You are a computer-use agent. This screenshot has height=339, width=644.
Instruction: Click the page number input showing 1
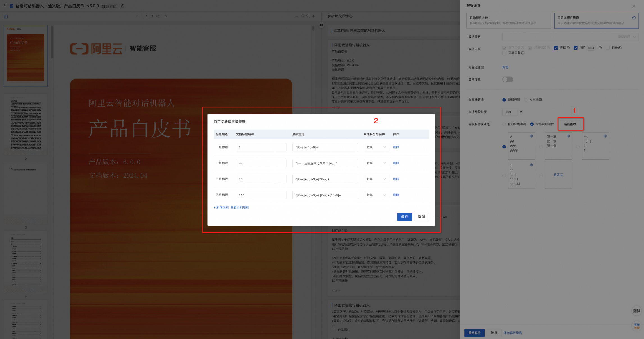click(147, 16)
